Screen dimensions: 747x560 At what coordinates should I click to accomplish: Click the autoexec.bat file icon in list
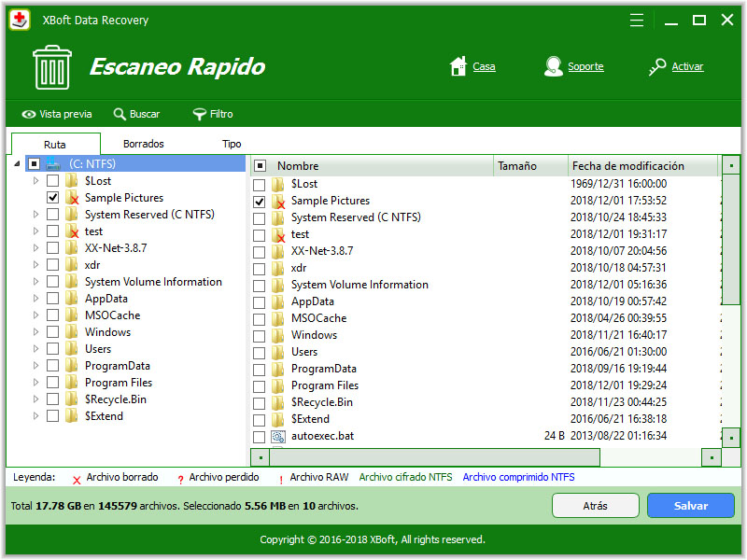point(278,436)
